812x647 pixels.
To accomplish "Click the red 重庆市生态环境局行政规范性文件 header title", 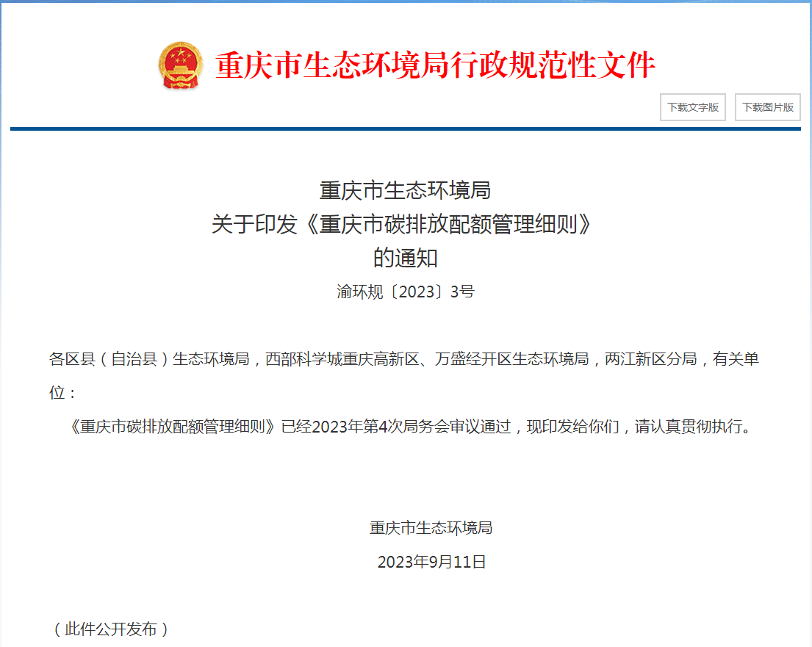I will [x=435, y=66].
